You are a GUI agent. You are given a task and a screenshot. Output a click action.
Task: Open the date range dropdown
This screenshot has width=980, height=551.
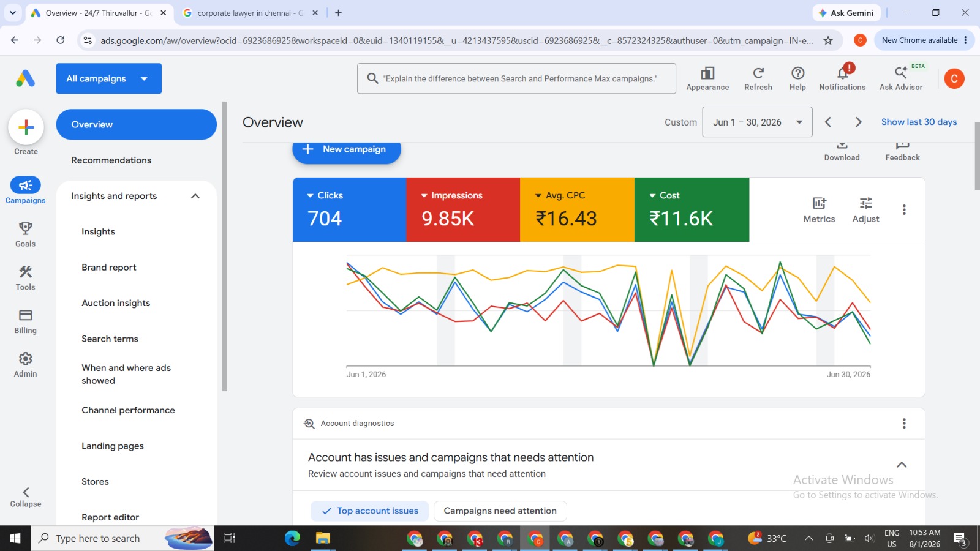tap(758, 122)
